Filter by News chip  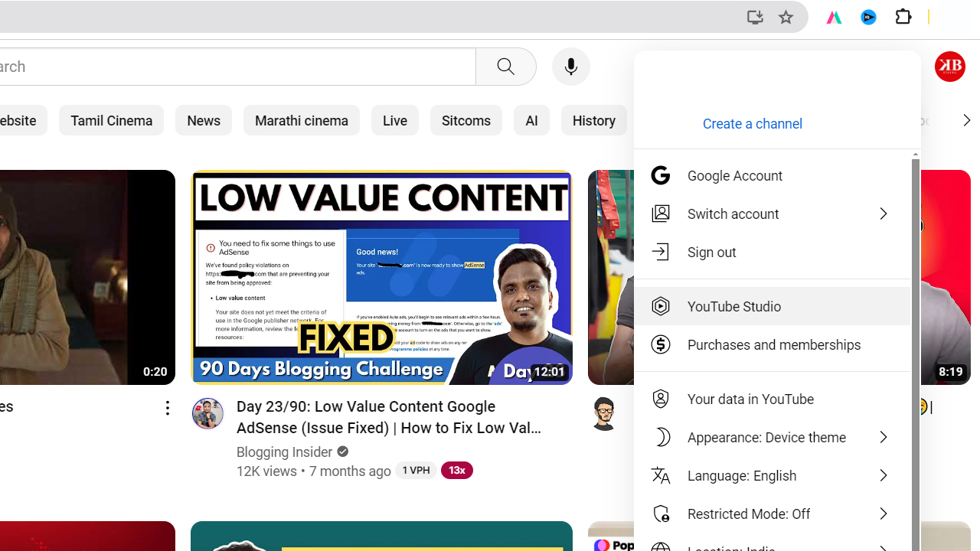pos(204,120)
